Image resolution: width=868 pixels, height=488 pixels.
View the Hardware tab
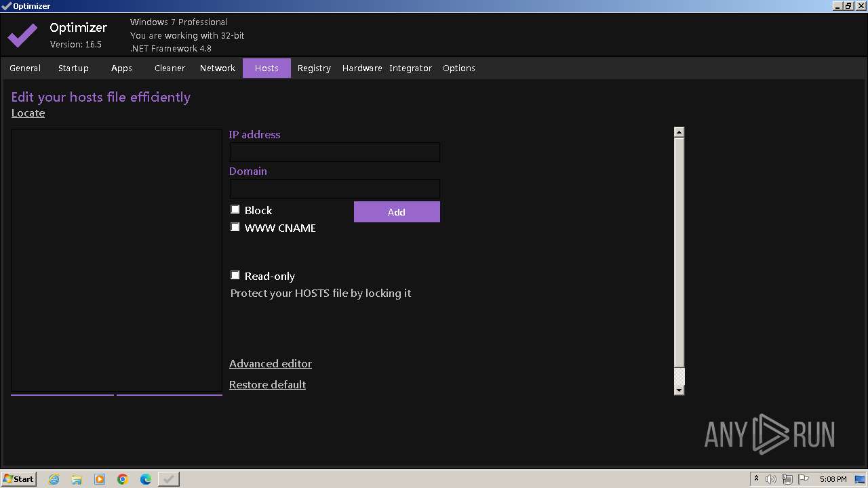coord(362,68)
